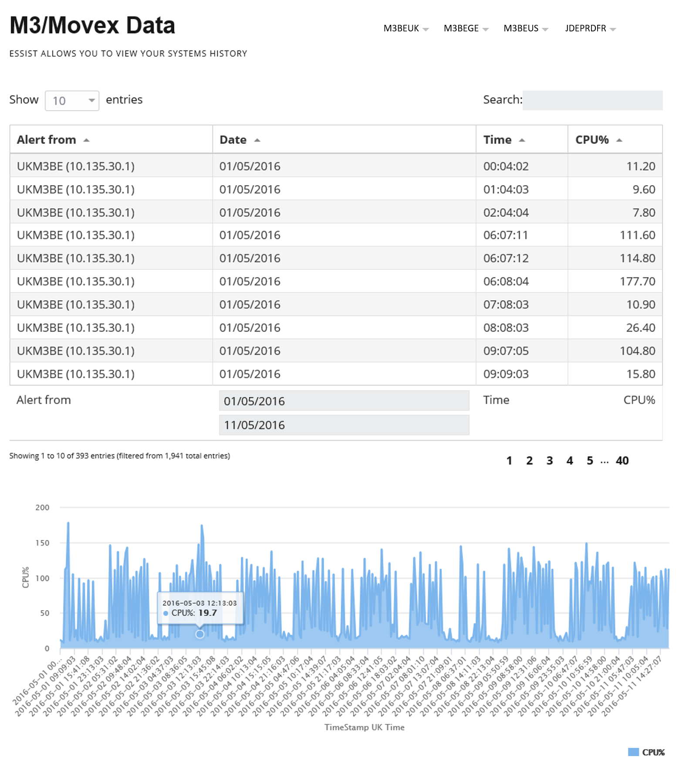Click the M3/Movex Data page title
The image size is (686, 784).
pyautogui.click(x=92, y=25)
